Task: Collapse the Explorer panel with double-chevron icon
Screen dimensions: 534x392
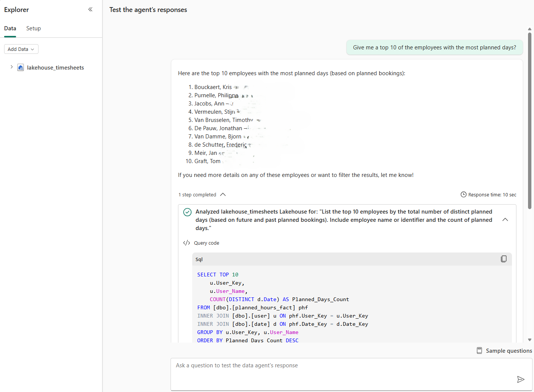Action: (90, 9)
